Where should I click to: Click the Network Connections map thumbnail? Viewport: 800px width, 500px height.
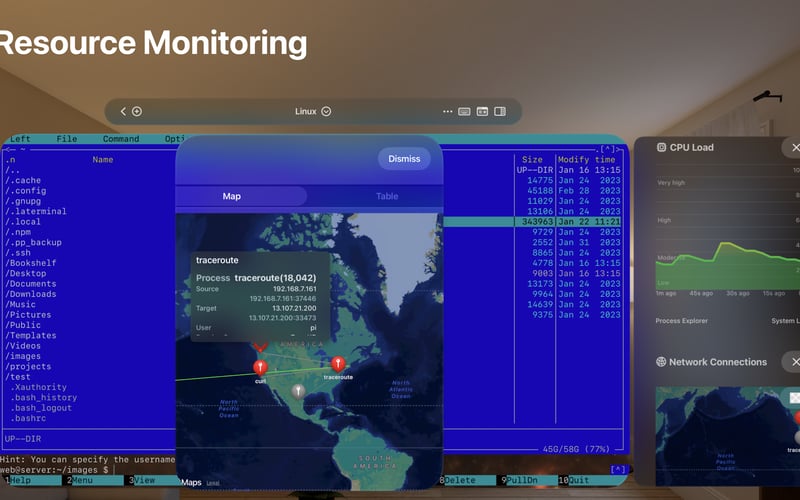(x=728, y=436)
